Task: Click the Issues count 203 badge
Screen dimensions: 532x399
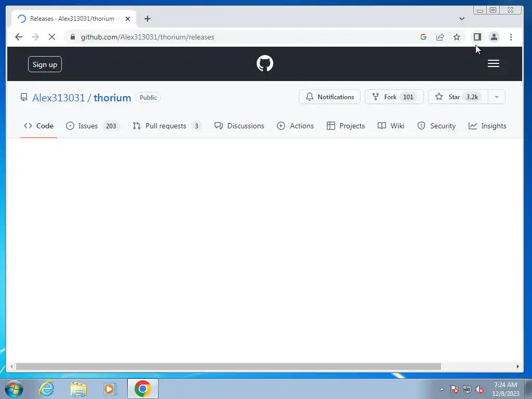Action: [111, 126]
